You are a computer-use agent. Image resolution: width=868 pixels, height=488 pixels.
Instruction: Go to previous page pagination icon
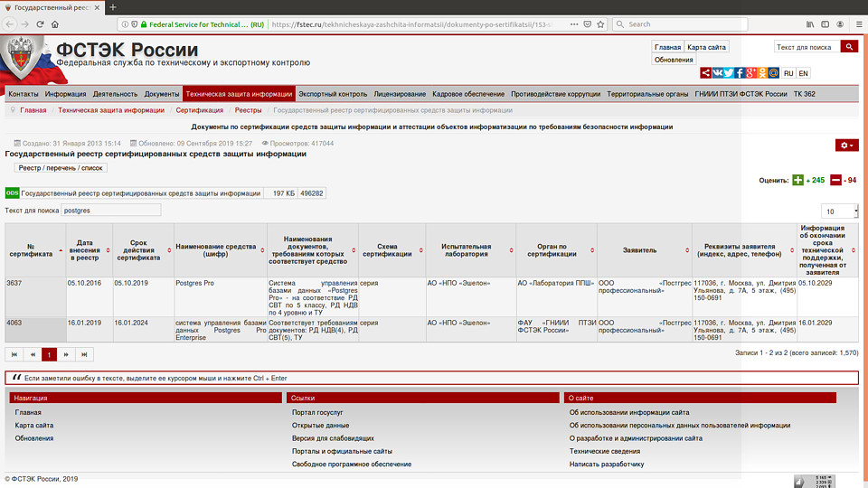33,354
